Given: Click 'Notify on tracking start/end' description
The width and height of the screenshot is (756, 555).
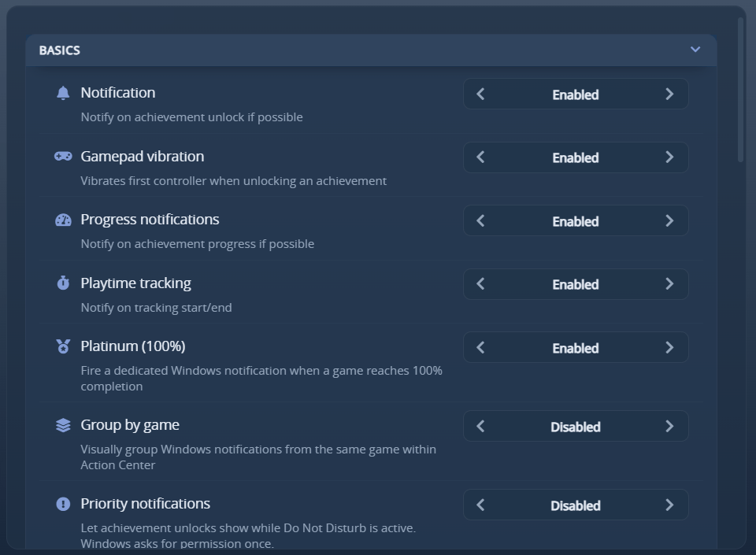Looking at the screenshot, I should pyautogui.click(x=156, y=307).
